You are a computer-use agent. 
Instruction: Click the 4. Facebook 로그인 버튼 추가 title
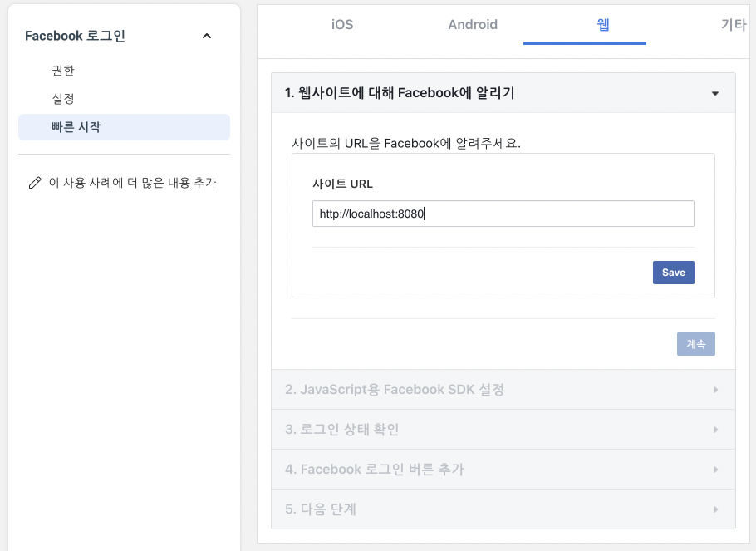coord(374,469)
